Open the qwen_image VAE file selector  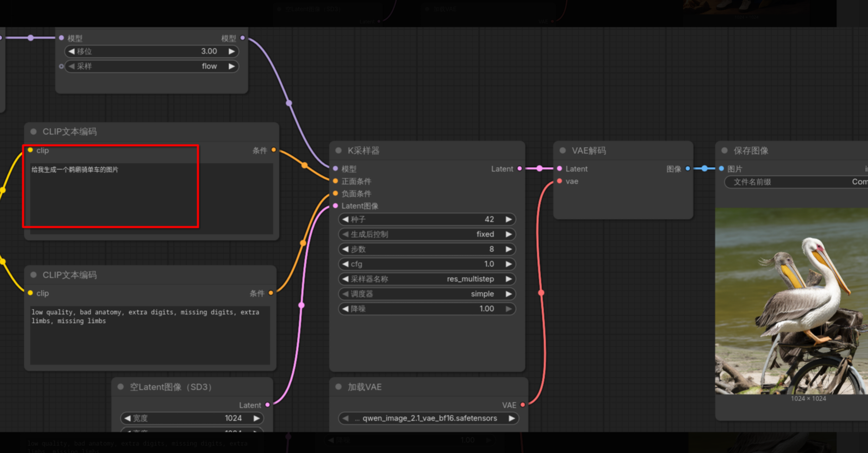point(429,418)
